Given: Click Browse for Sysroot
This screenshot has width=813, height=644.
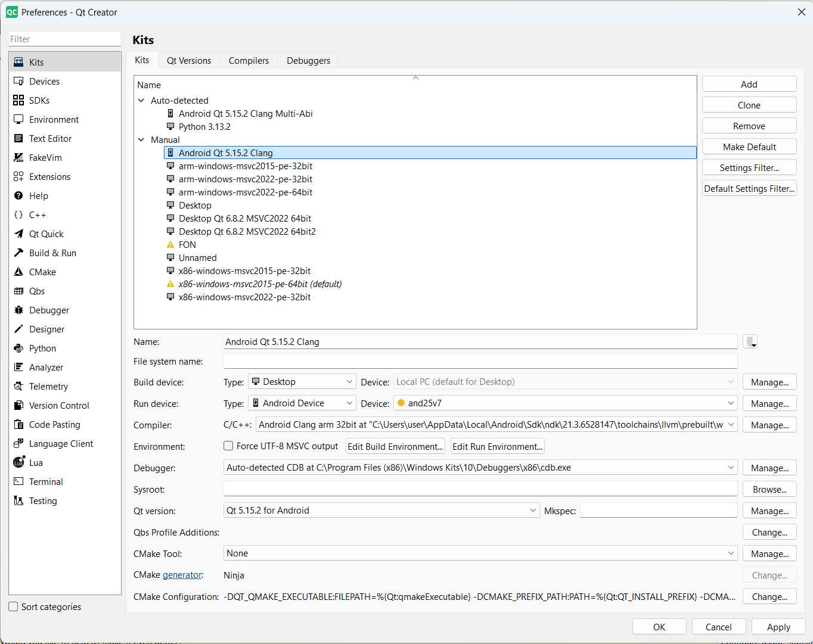Looking at the screenshot, I should [769, 489].
